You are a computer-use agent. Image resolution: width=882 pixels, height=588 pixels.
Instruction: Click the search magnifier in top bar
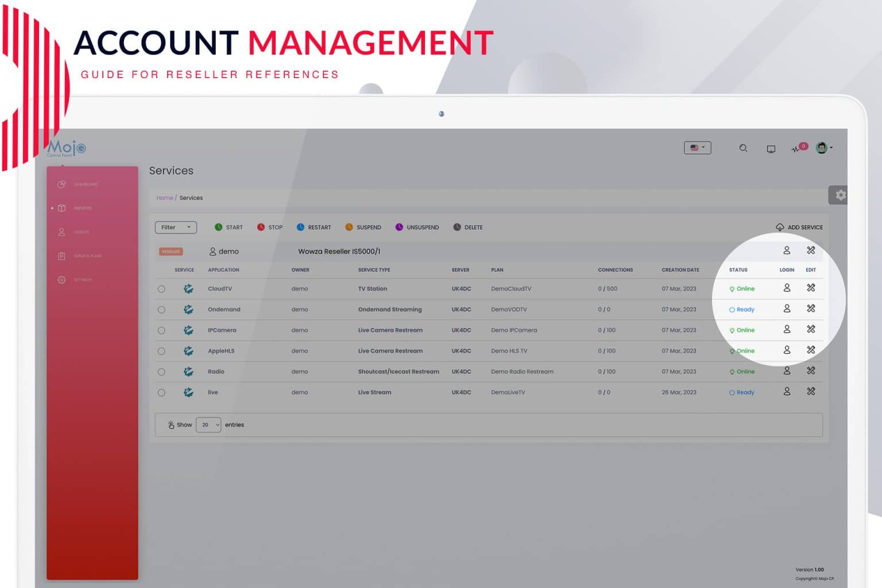[x=743, y=148]
